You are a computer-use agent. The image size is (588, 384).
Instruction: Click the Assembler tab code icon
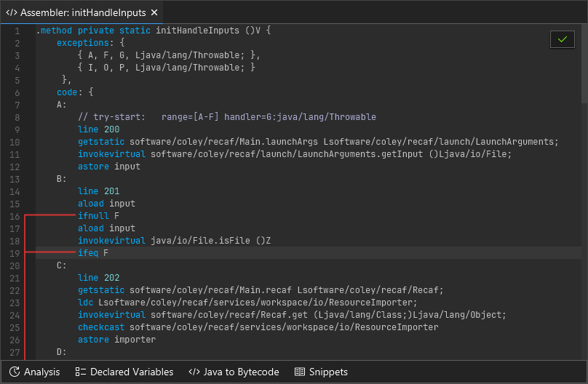pos(12,12)
